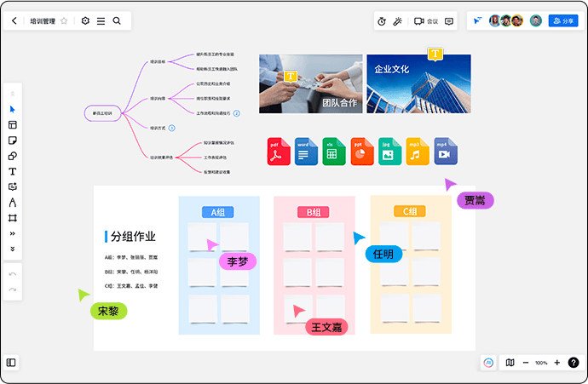Select the mp4 file icon
Image resolution: width=588 pixels, height=384 pixels.
[x=446, y=152]
